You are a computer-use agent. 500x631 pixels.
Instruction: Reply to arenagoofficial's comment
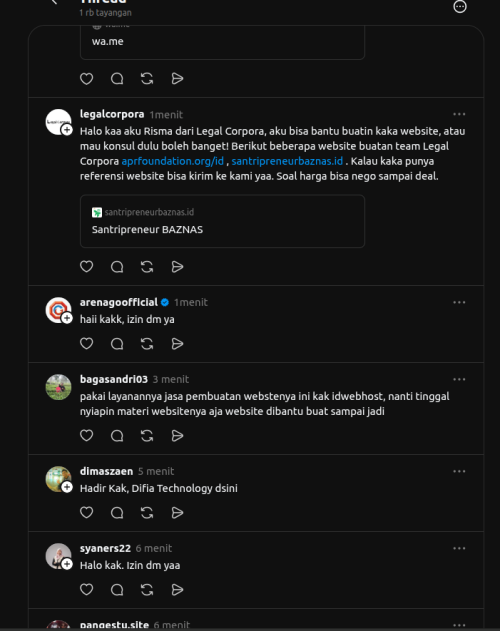[117, 344]
